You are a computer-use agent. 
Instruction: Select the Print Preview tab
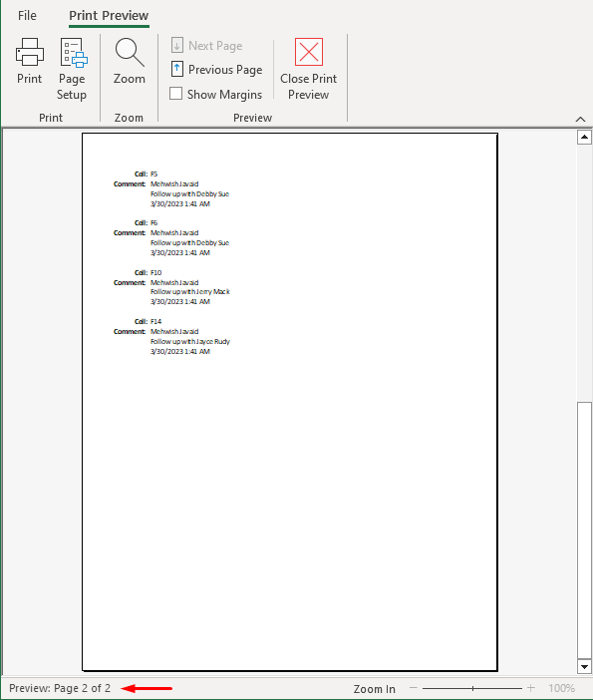109,16
